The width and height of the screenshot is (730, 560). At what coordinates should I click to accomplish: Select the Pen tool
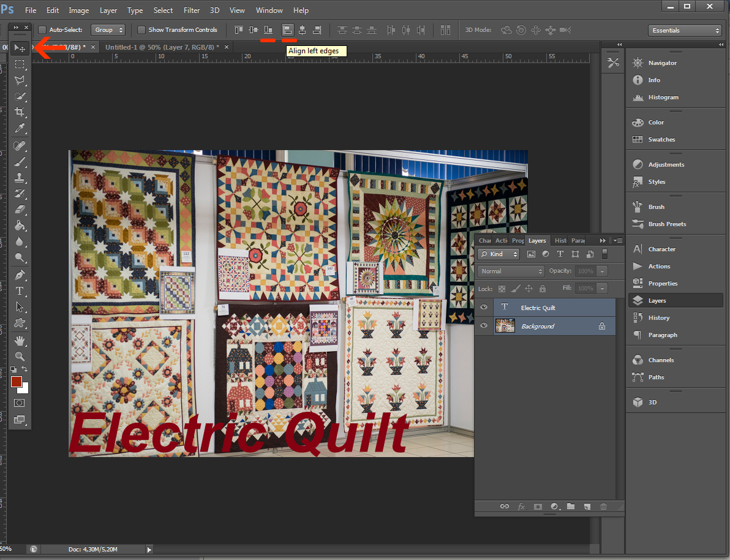20,275
